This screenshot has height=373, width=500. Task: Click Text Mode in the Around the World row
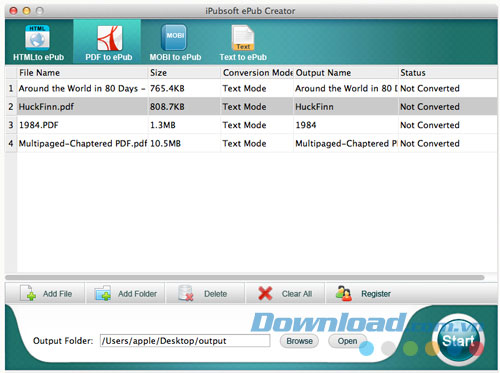click(x=244, y=88)
